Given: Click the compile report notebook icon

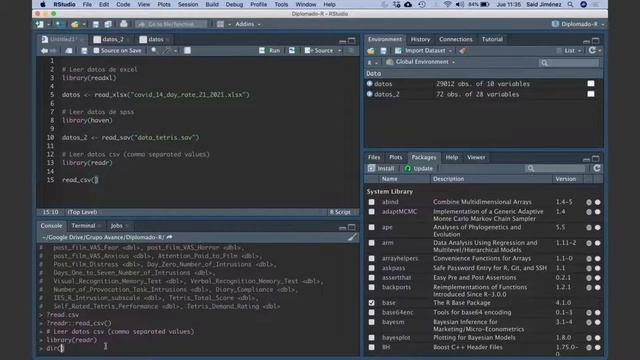Looking at the screenshot, I should 187,51.
